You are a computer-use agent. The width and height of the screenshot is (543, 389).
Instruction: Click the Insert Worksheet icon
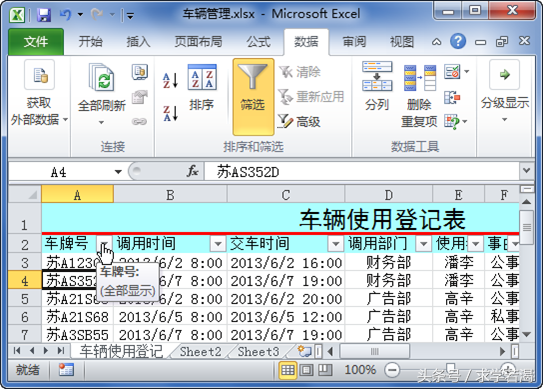point(305,351)
